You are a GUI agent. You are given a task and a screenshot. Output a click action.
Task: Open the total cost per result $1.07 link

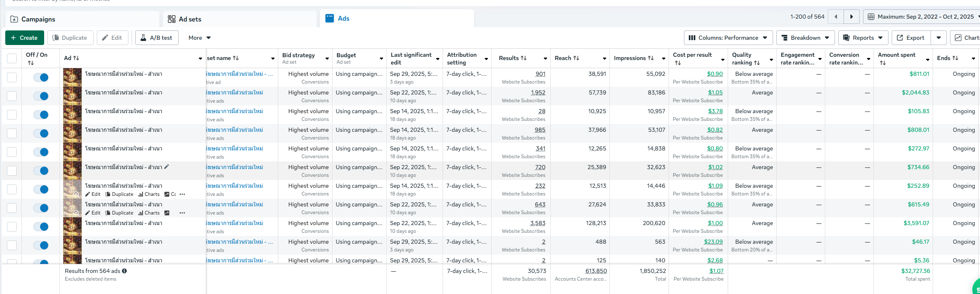(x=716, y=271)
